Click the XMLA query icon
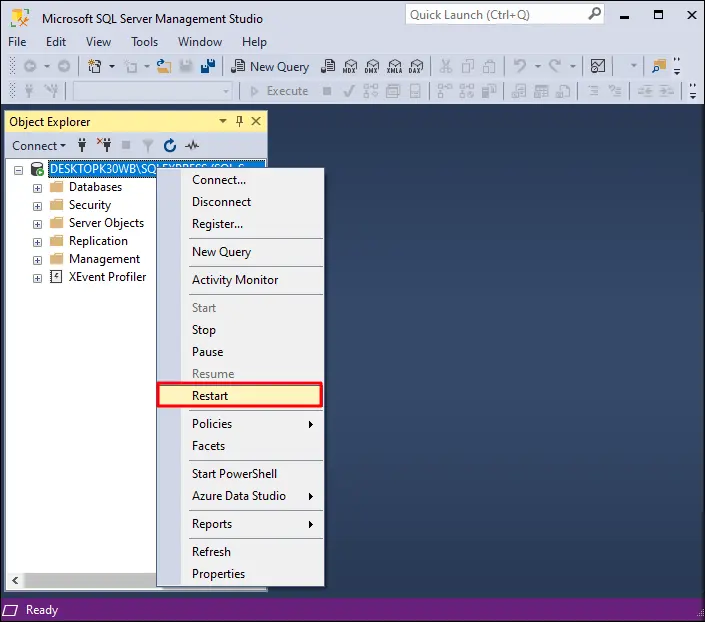The width and height of the screenshot is (705, 622). tap(394, 67)
